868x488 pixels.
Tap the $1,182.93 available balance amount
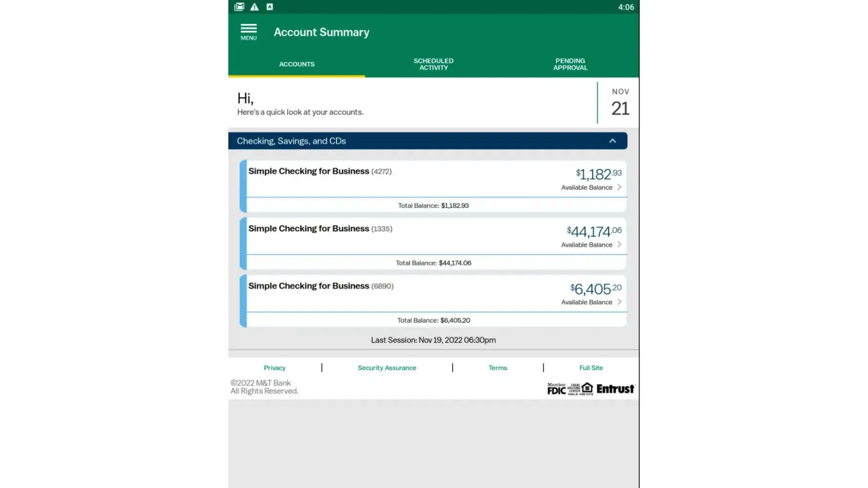tap(598, 174)
